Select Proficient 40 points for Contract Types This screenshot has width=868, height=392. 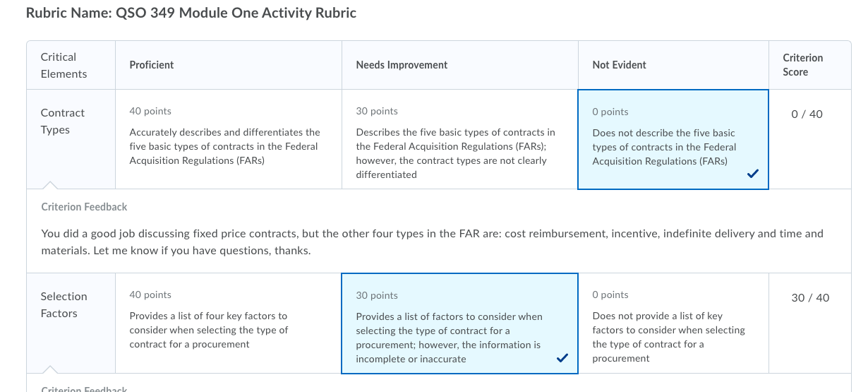click(x=229, y=139)
